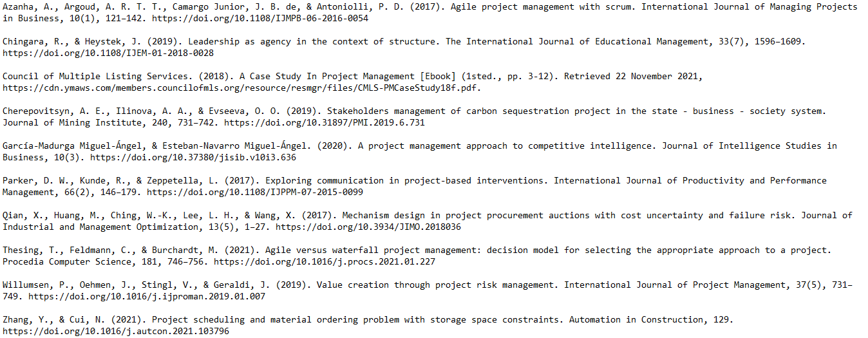Viewport: 868px width, 338px height.
Task: Open the j.procs.2021.01.227 DOI link
Action: point(325,262)
